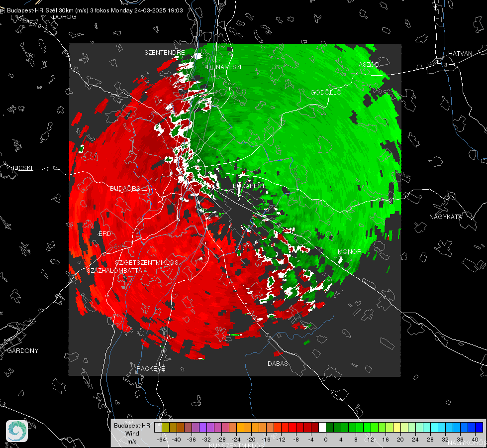Click the olive swatch above the -64 label

click(x=166, y=428)
